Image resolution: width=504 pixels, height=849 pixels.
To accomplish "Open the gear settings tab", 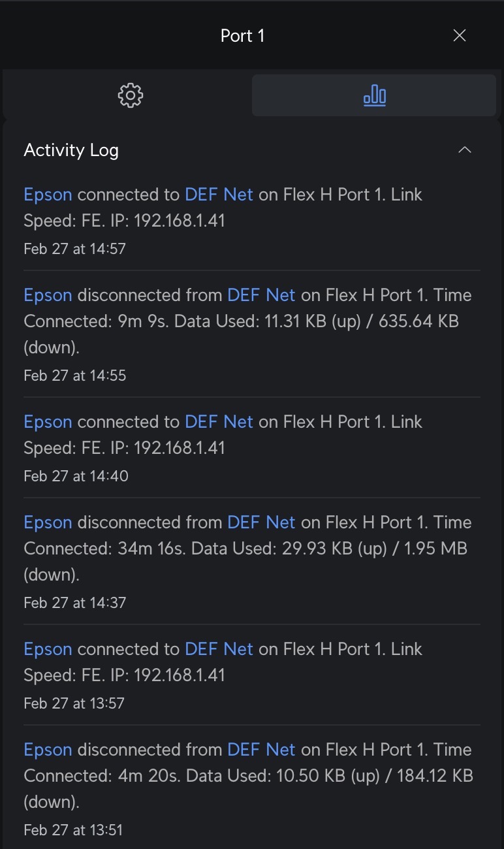I will (x=130, y=95).
